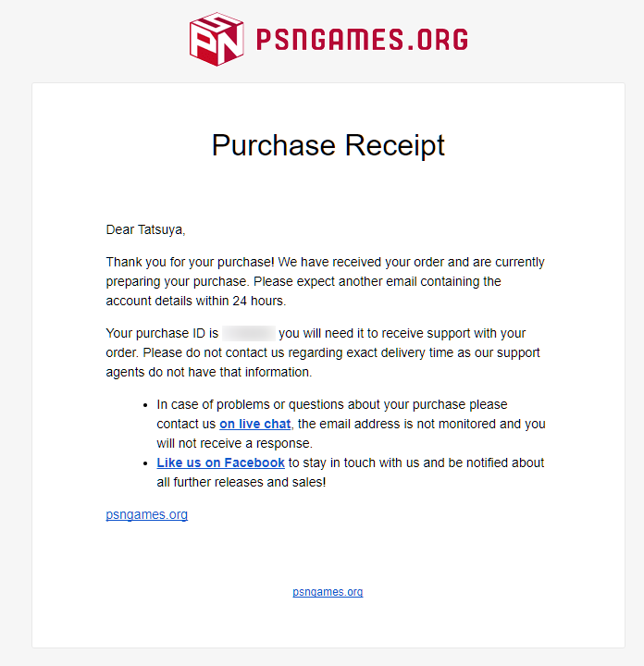Open psngames.org link under the bullet list
Screen dimensions: 644x666
click(x=146, y=514)
